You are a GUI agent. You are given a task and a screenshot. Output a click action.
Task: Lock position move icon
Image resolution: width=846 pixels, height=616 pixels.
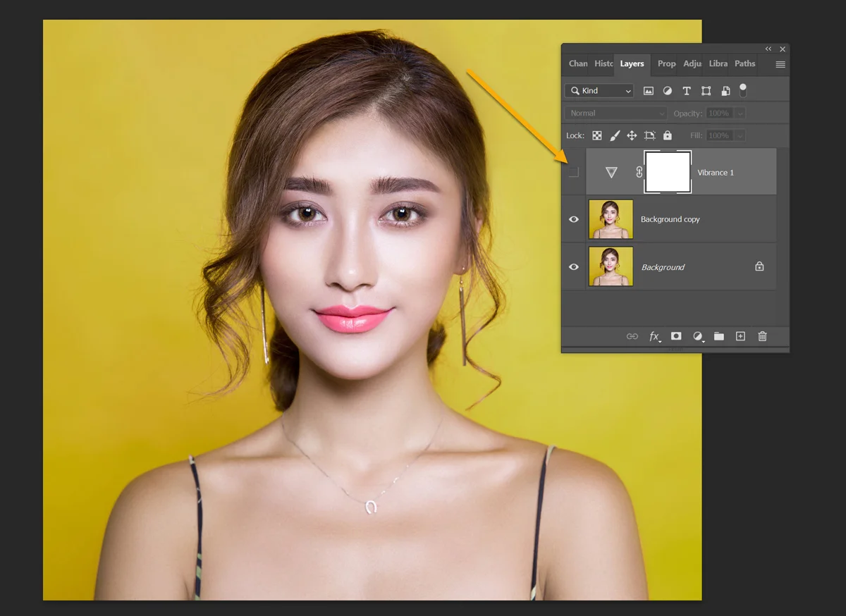632,135
